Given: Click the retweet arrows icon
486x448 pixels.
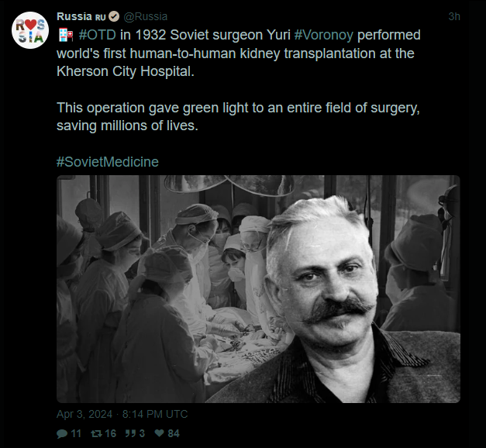Looking at the screenshot, I should (96, 433).
